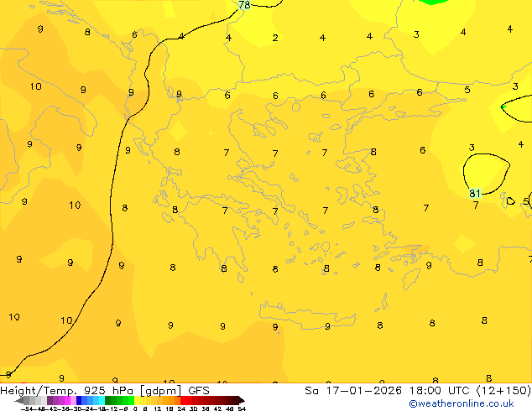Pick the cyan swatch in the legend
This screenshot has width=532, height=411.
point(102,400)
